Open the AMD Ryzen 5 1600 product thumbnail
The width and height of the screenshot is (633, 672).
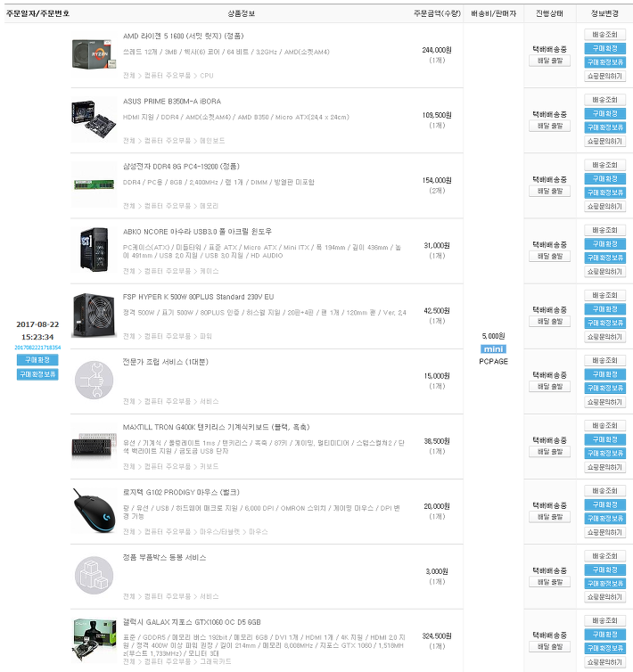pyautogui.click(x=94, y=54)
